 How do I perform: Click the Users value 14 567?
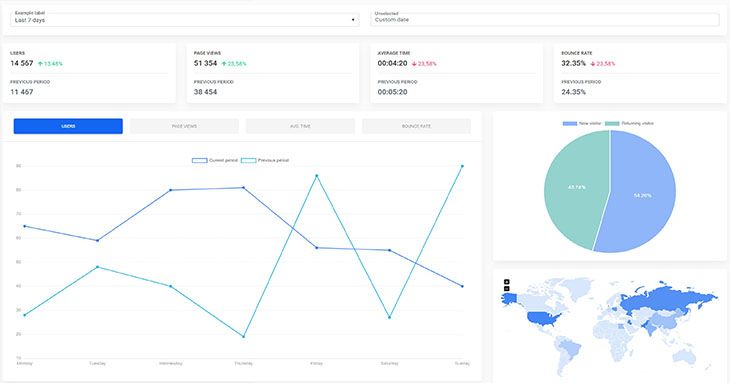21,63
